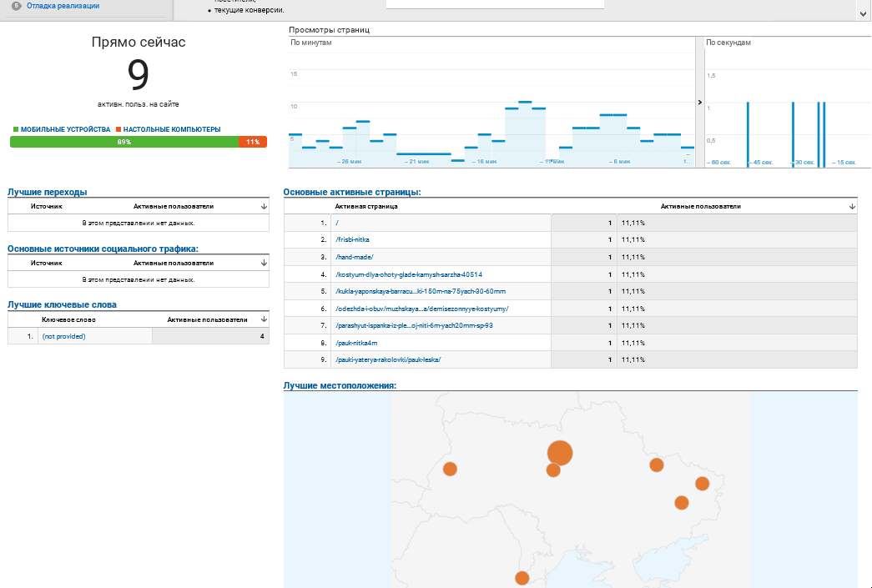The width and height of the screenshot is (872, 588).
Task: Click the green mobile devices legend square
Action: click(x=16, y=130)
